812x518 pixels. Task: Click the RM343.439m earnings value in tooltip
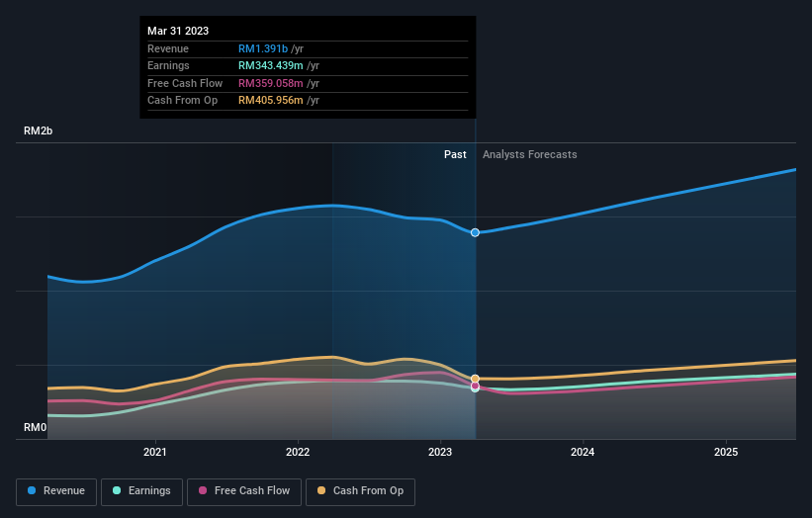pyautogui.click(x=271, y=65)
